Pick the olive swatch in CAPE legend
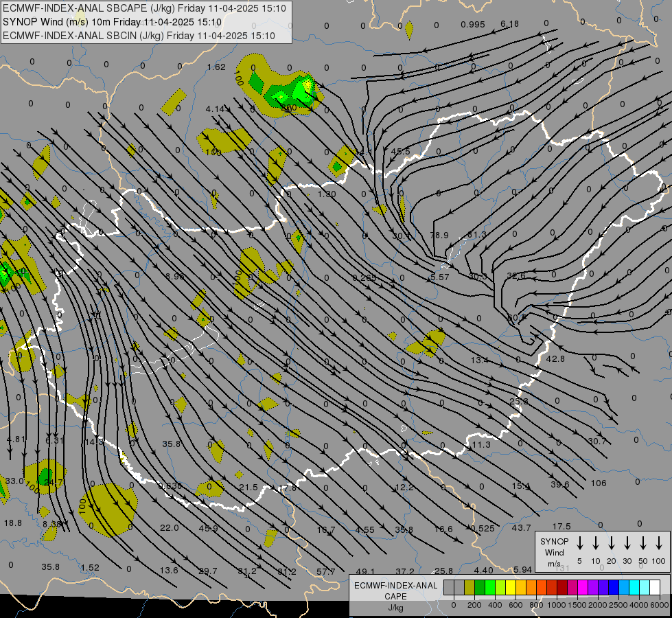The height and width of the screenshot is (618, 672). (x=470, y=588)
